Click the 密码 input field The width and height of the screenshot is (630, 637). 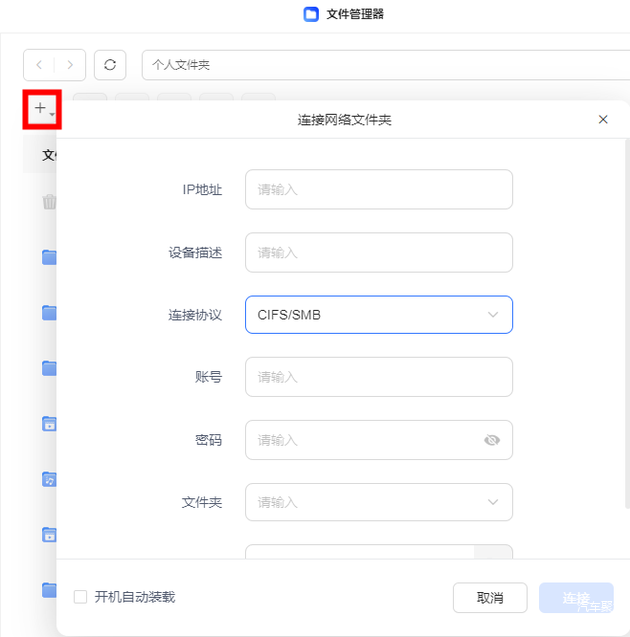coord(360,440)
